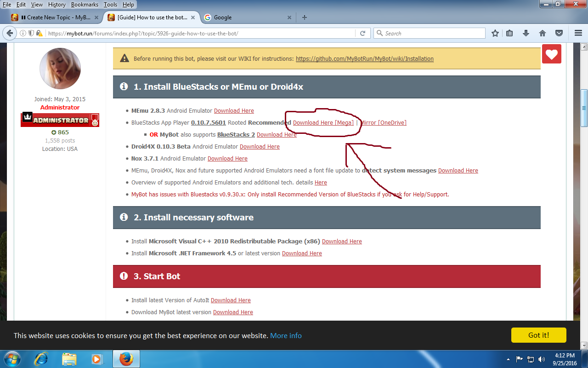588x368 pixels.
Task: Click the padlock warning icon in the address bar
Action: (x=40, y=33)
